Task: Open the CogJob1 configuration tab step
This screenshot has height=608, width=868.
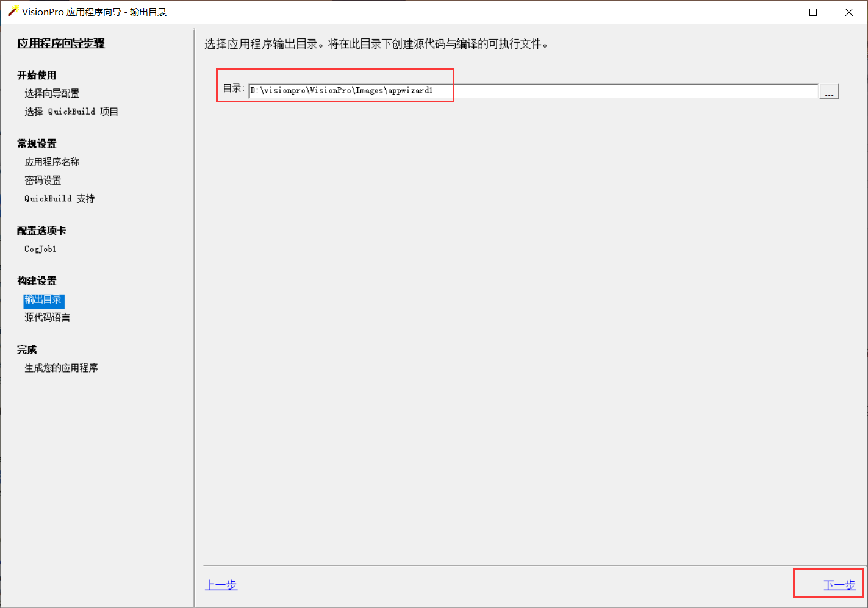Action: pos(39,249)
